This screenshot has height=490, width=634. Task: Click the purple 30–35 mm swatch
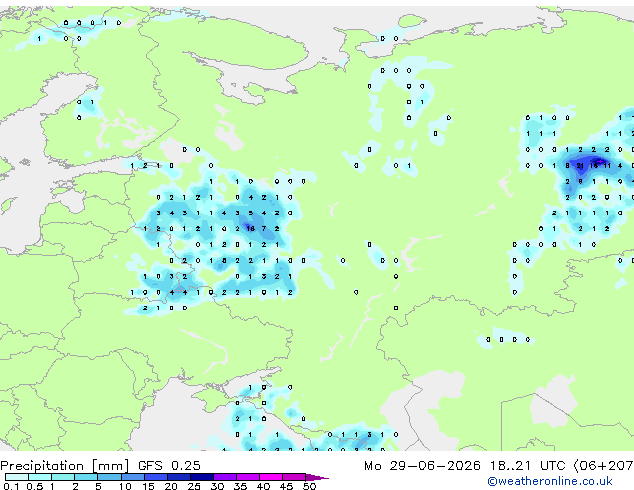coord(225,477)
